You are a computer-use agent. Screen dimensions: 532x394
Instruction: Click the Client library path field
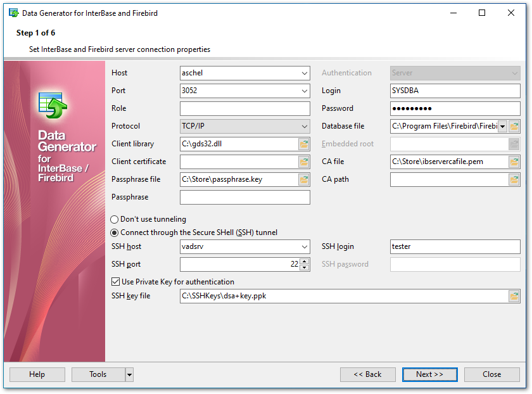click(239, 144)
